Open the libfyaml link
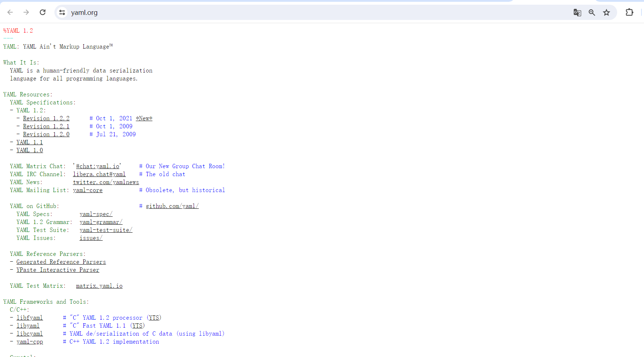644x357 pixels. (x=30, y=318)
